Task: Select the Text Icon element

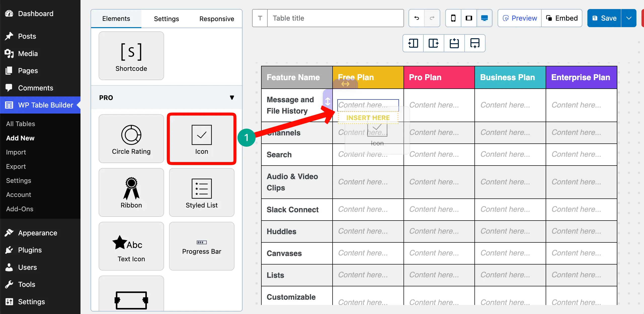Action: pyautogui.click(x=131, y=246)
